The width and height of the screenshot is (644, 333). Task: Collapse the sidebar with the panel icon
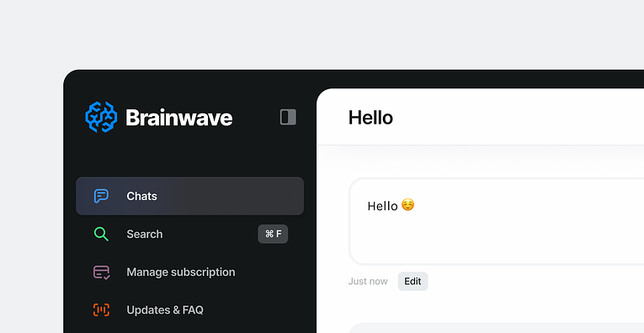pos(288,117)
